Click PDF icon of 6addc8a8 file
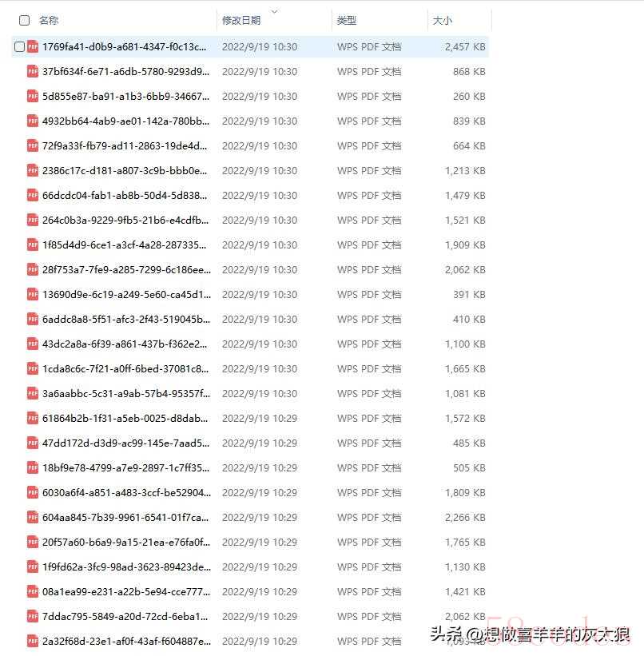This screenshot has height=656, width=644. (x=33, y=320)
